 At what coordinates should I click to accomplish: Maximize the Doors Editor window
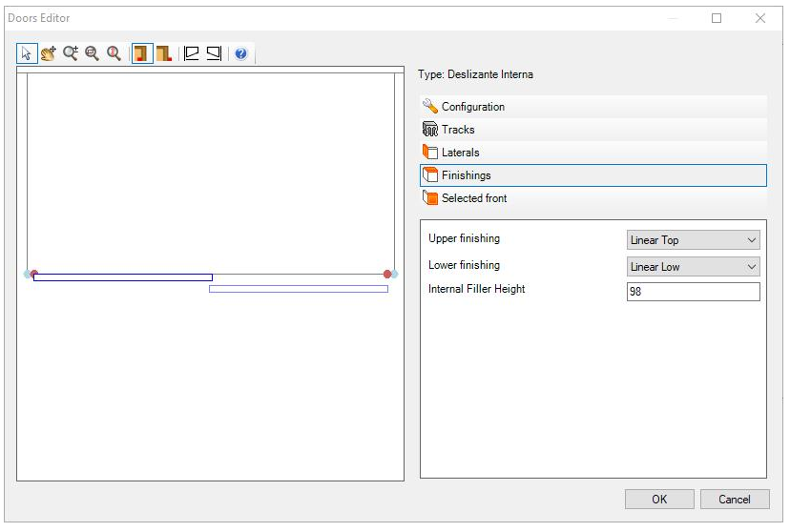pyautogui.click(x=717, y=18)
